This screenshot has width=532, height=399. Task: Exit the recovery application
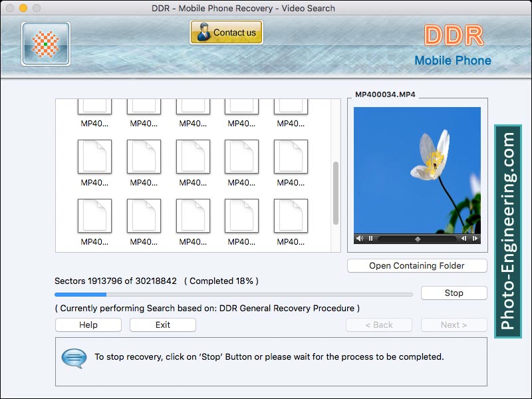162,325
